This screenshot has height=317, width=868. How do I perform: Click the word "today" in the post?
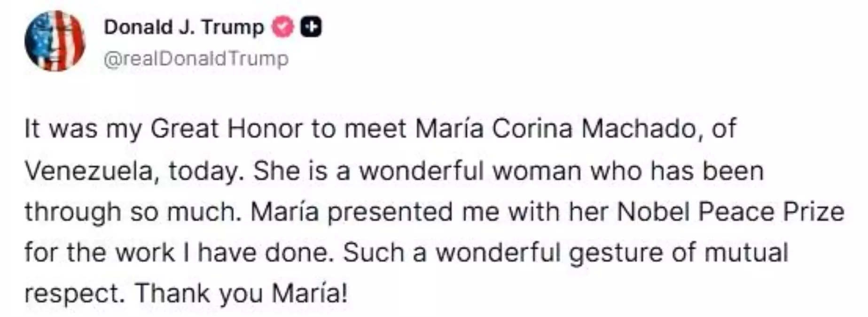(203, 171)
